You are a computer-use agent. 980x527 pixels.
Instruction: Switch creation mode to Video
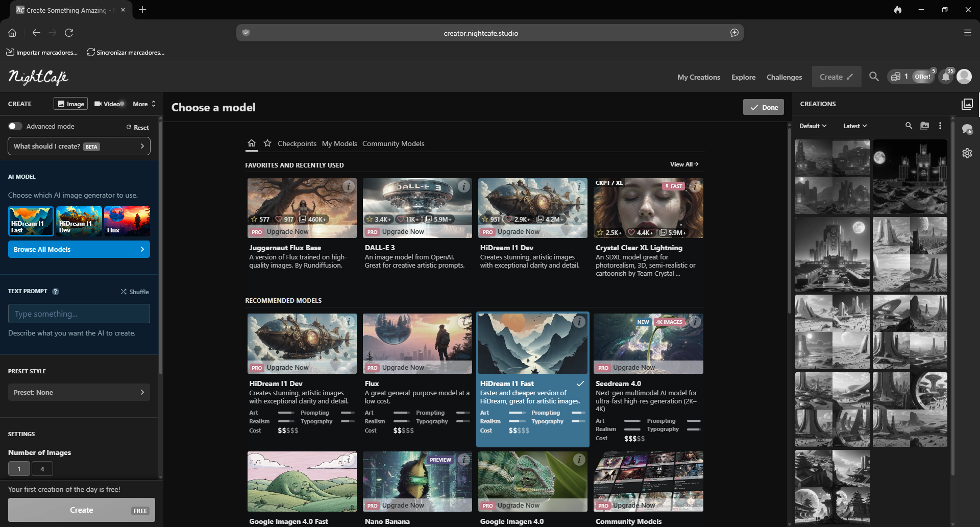108,104
